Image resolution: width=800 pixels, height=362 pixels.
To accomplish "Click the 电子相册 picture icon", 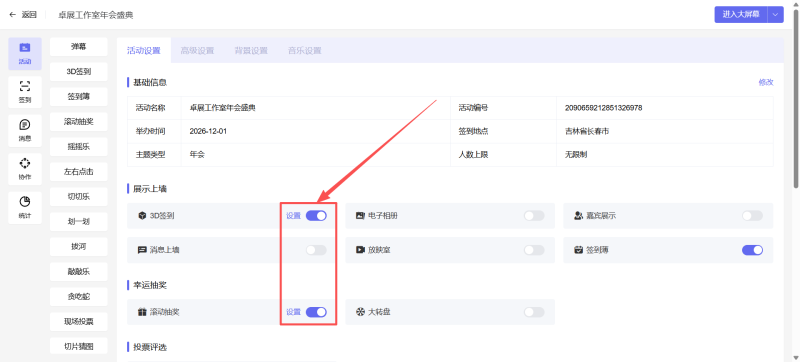I will 360,216.
